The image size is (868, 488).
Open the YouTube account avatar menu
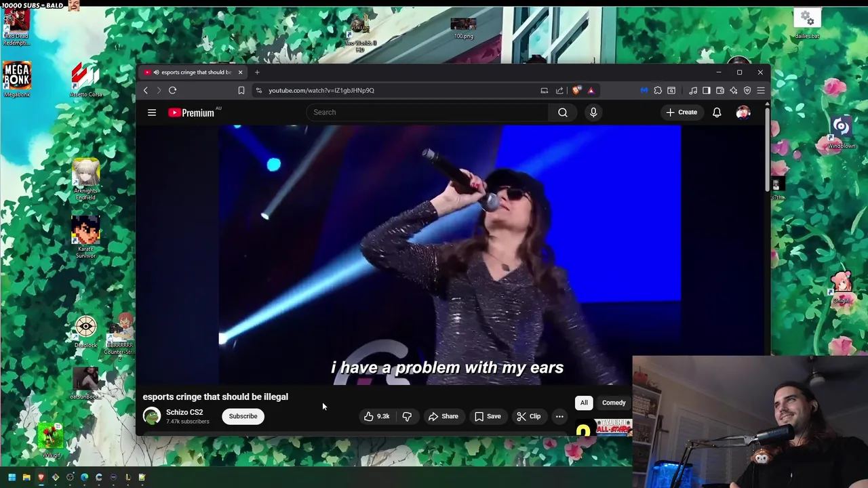(743, 113)
